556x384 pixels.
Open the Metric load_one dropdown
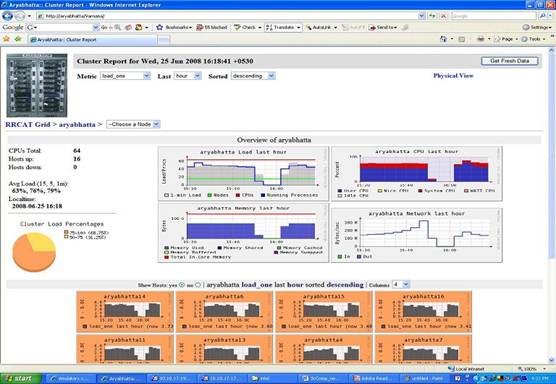125,76
